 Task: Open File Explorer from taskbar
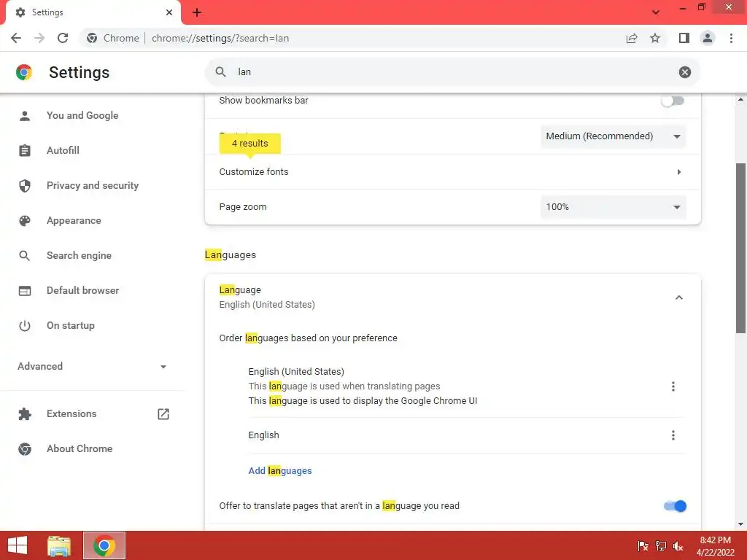[59, 545]
